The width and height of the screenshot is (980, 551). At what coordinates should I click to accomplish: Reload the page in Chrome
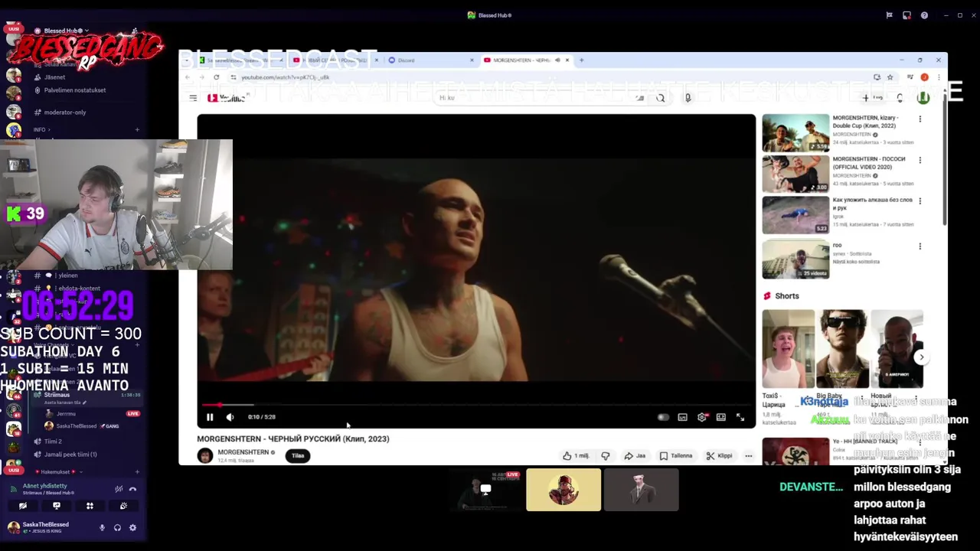(x=216, y=77)
